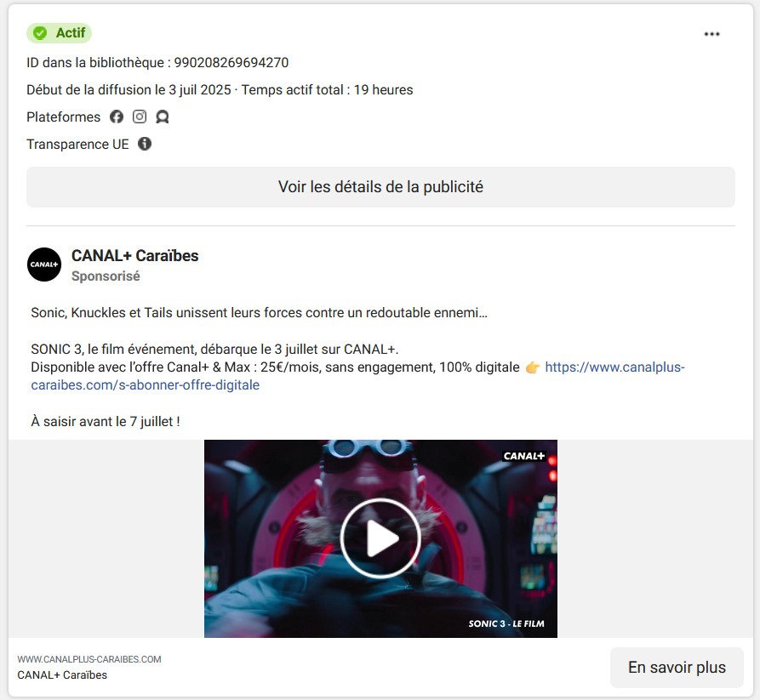Click Voir les détails de la publicité
760x700 pixels.
[x=380, y=187]
